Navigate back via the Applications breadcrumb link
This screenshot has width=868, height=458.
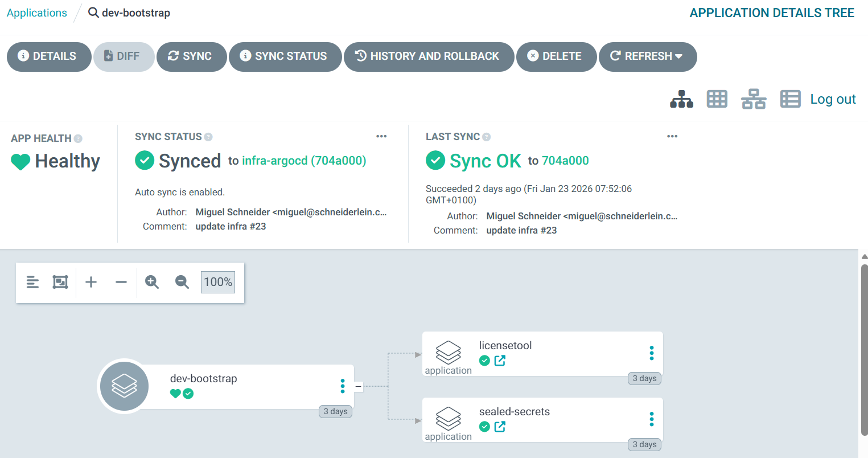pos(36,12)
